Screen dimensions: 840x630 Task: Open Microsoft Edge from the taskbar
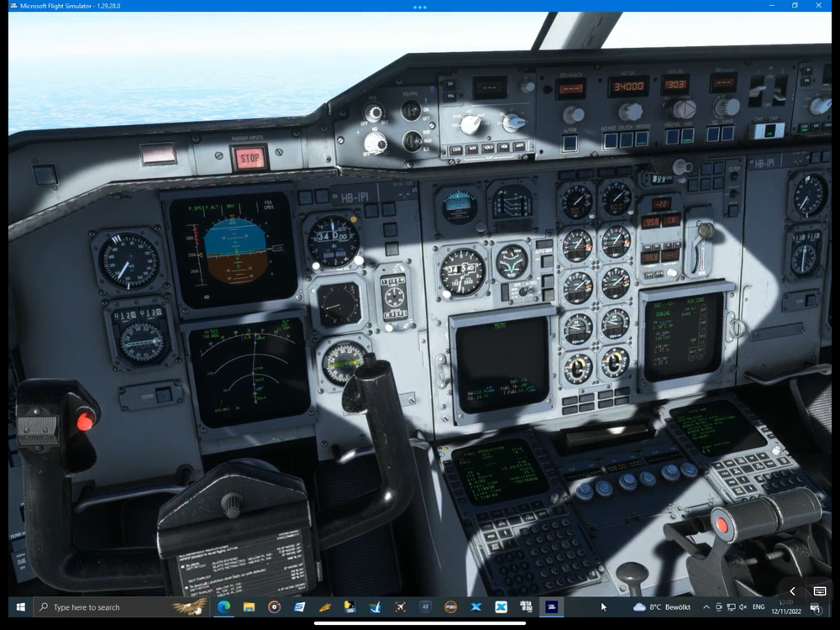pos(224,606)
